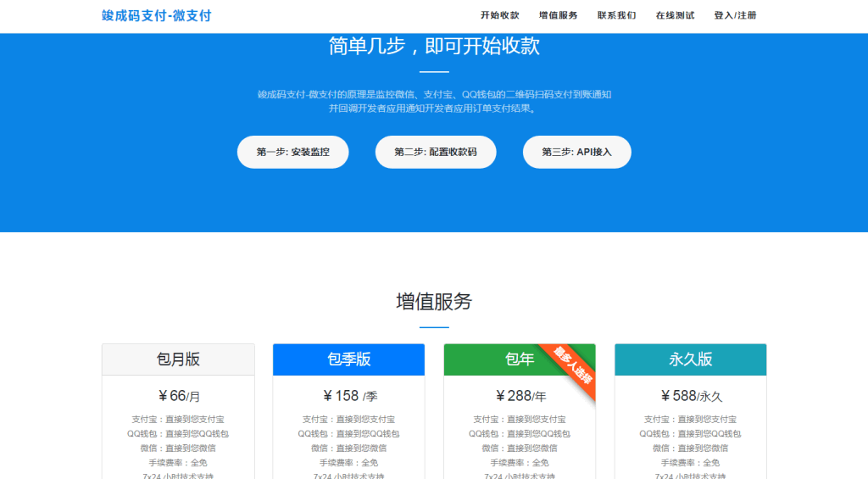Select 在线测试 in the navigation bar
This screenshot has width=868, height=479.
[x=675, y=15]
